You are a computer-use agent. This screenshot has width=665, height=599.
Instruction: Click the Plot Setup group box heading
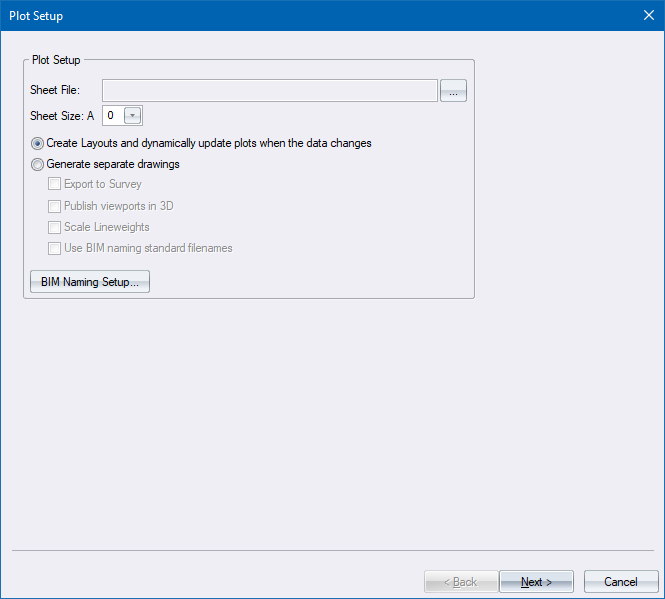coord(56,60)
